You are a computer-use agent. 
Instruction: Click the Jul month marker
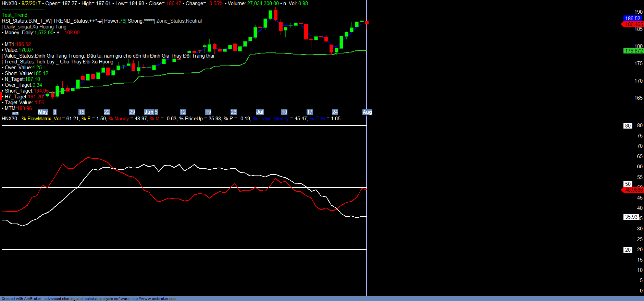pos(260,112)
